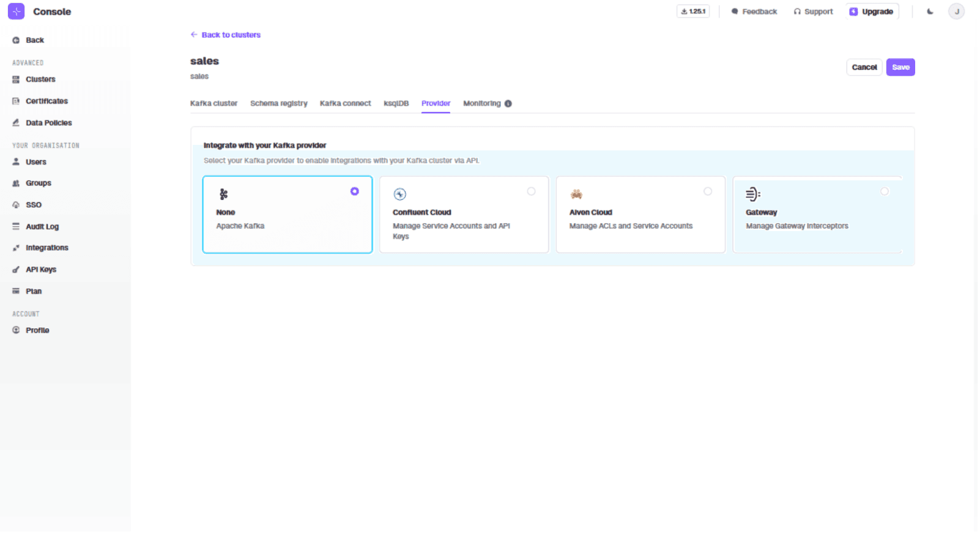Open the Kafka connect tab
This screenshot has height=538, width=980.
point(345,104)
